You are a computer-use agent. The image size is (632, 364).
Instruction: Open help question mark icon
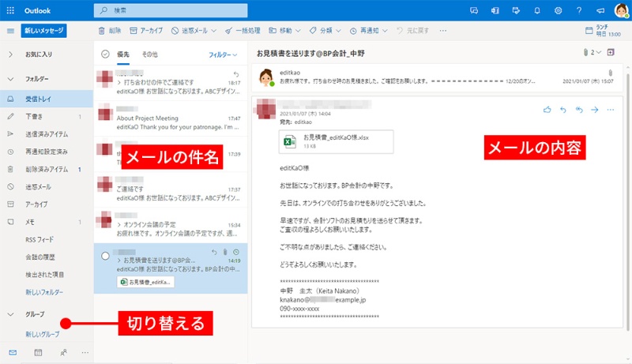tap(579, 11)
